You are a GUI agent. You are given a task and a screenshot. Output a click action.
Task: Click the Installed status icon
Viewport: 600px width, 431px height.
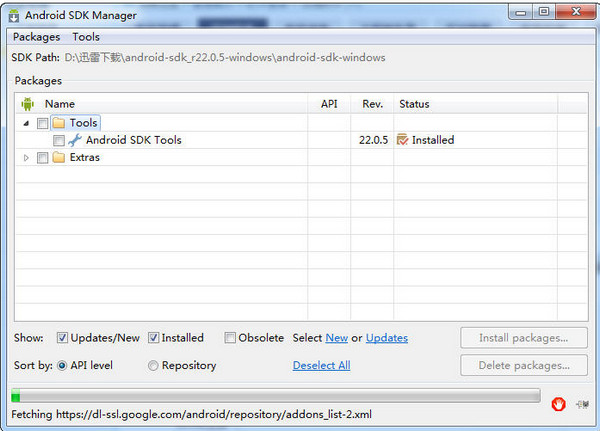pyautogui.click(x=403, y=140)
